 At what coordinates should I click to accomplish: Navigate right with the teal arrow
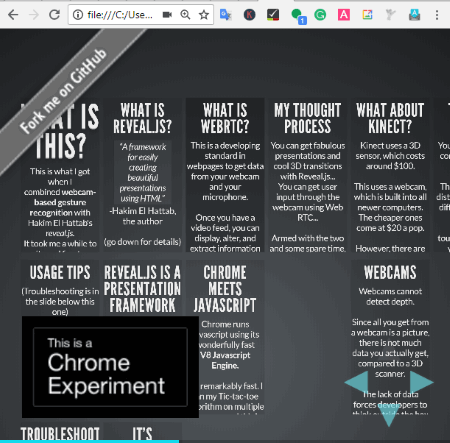coord(421,383)
